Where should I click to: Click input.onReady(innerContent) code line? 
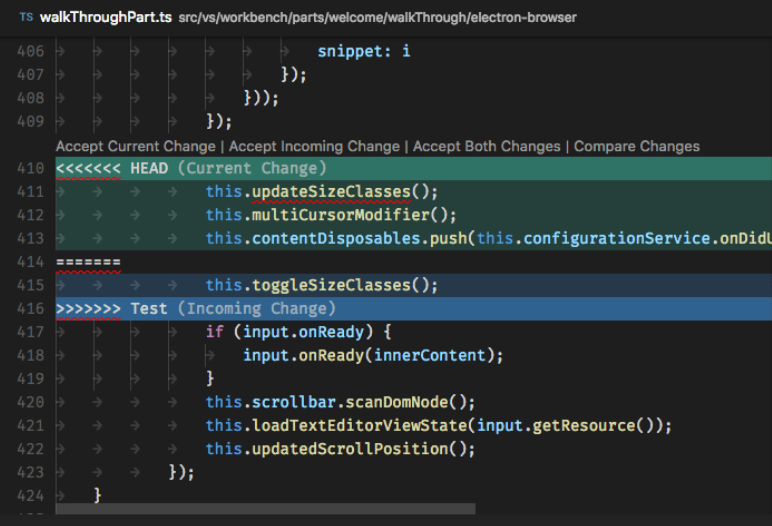tap(373, 356)
